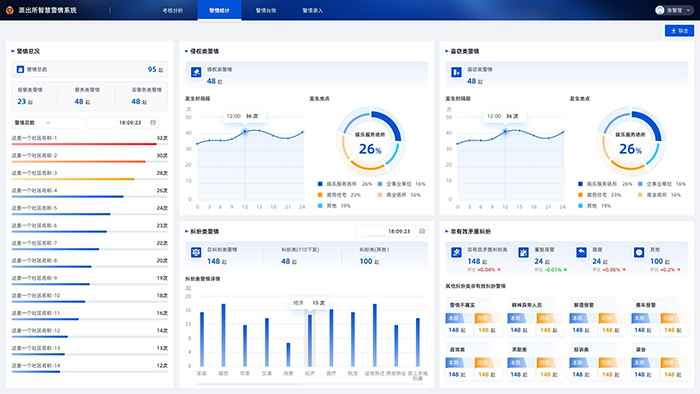Screen dimensions: 700x394
Task: Click the 撤警 return-arrow icon
Action: pos(581,253)
